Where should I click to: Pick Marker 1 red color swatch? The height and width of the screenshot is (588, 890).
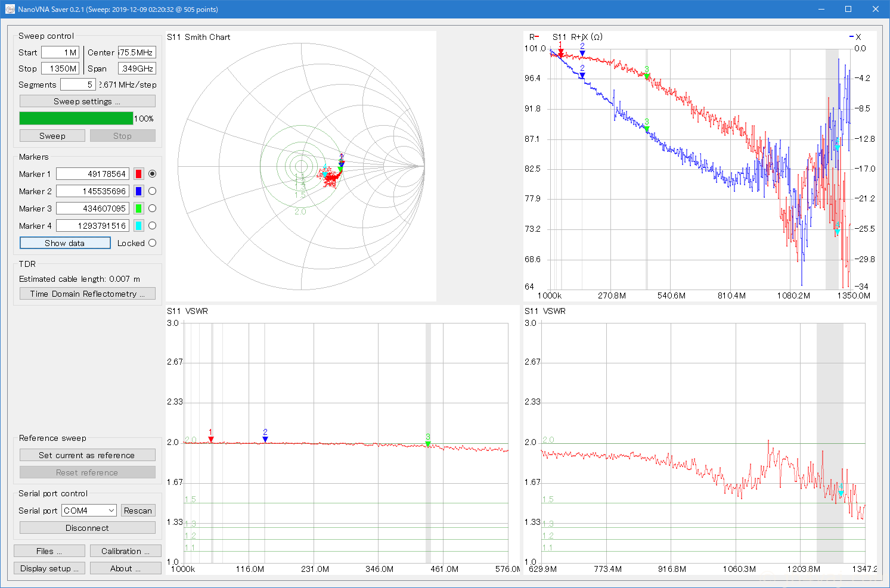(x=139, y=174)
